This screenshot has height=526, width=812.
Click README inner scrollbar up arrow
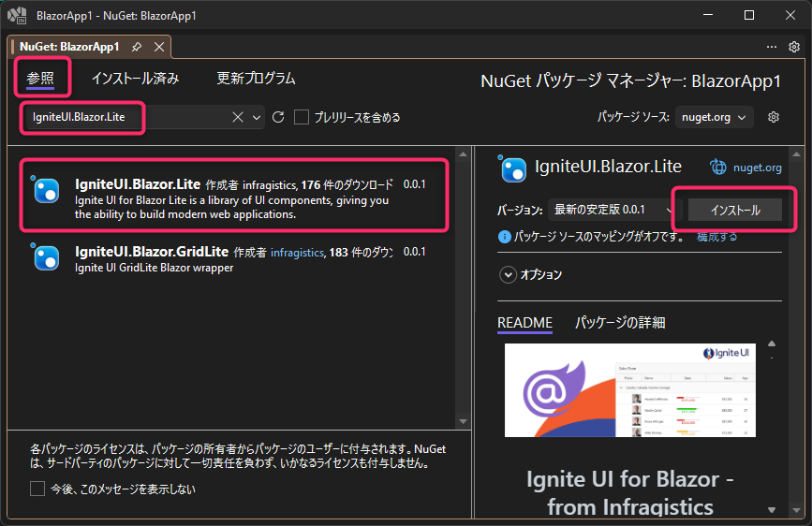tap(772, 343)
